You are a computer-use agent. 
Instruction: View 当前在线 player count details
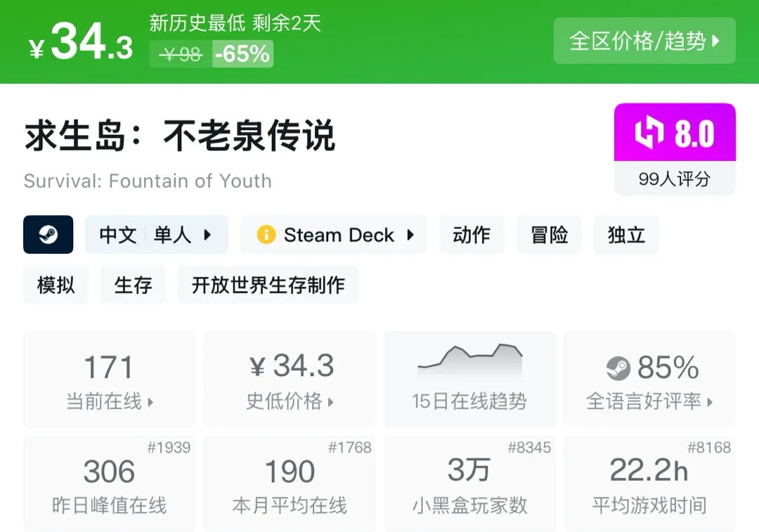click(110, 380)
